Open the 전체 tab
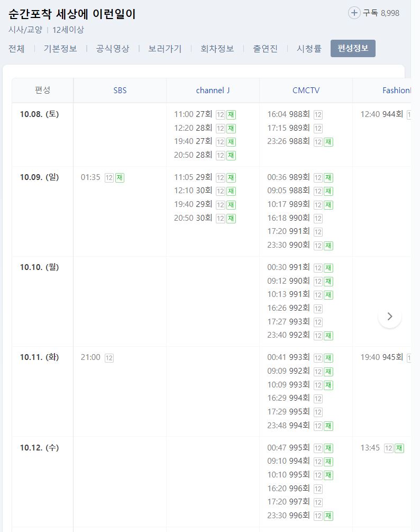The image size is (420, 532). click(16, 49)
